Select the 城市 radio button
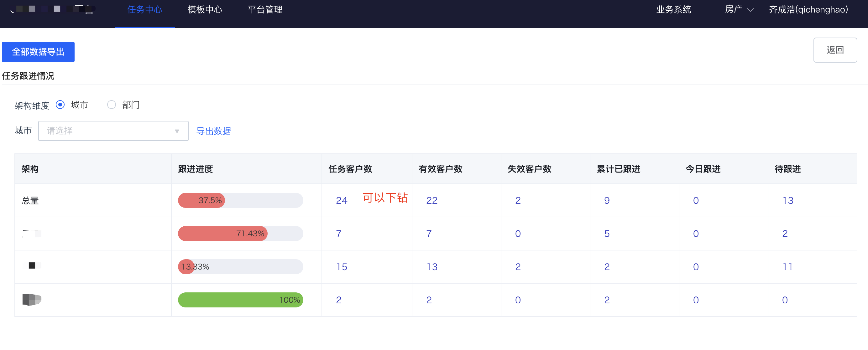The width and height of the screenshot is (868, 350). pyautogui.click(x=60, y=105)
